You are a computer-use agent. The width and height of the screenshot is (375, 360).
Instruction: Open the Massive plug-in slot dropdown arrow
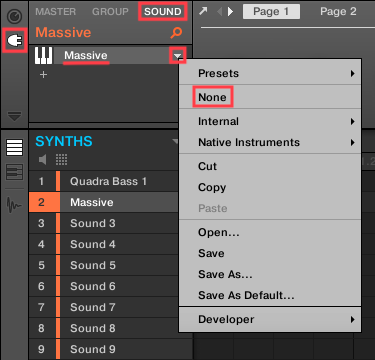(178, 55)
